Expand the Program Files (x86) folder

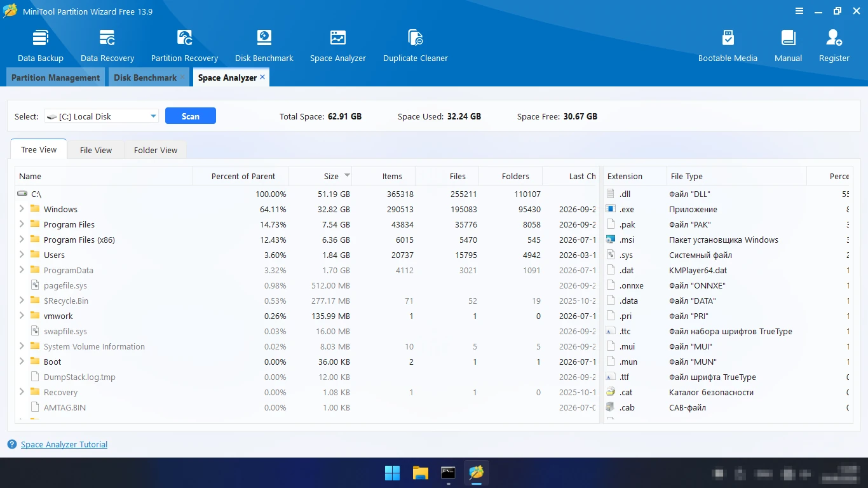click(x=22, y=239)
